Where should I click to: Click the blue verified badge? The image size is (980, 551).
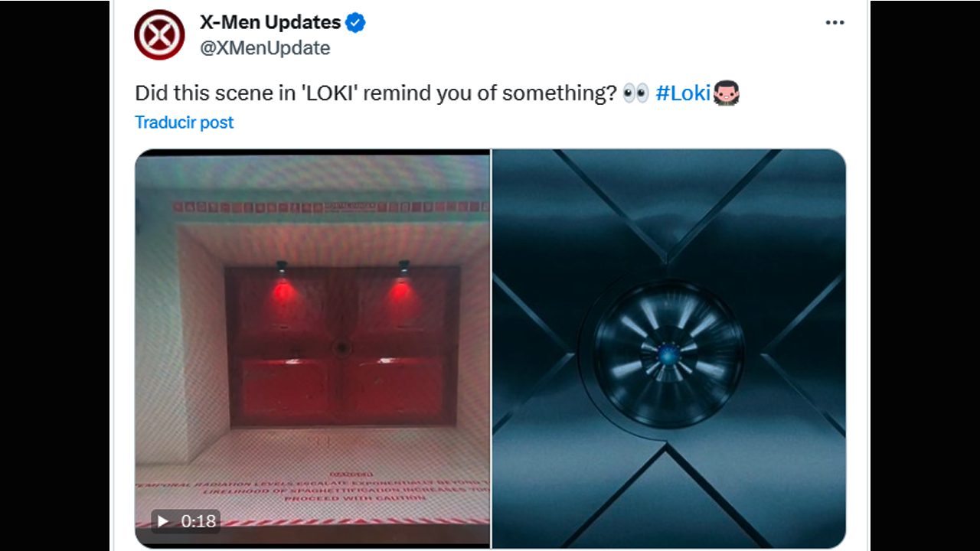pyautogui.click(x=355, y=23)
